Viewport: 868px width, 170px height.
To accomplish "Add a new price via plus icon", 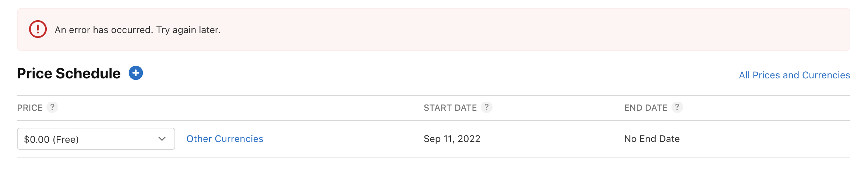I will (x=136, y=73).
